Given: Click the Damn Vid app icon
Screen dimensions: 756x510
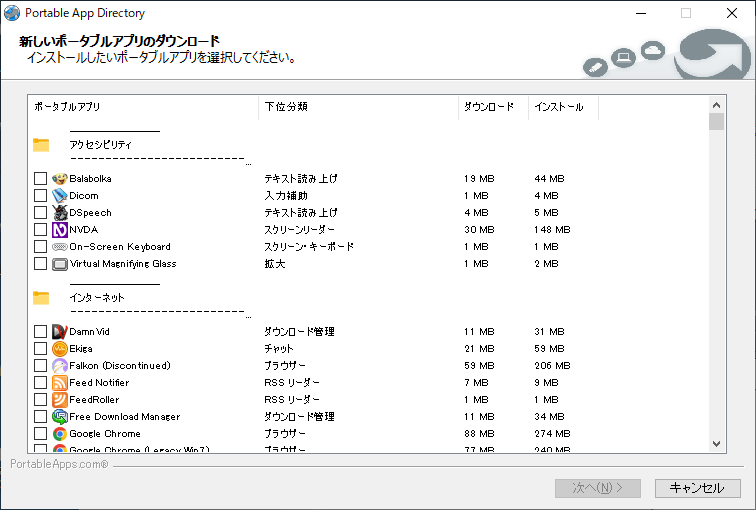Looking at the screenshot, I should pyautogui.click(x=60, y=332).
